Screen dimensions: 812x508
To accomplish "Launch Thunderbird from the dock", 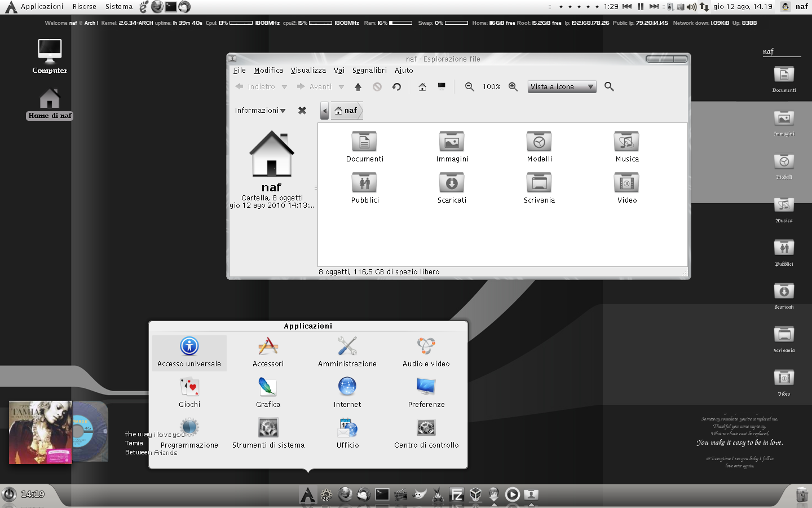I will [364, 494].
